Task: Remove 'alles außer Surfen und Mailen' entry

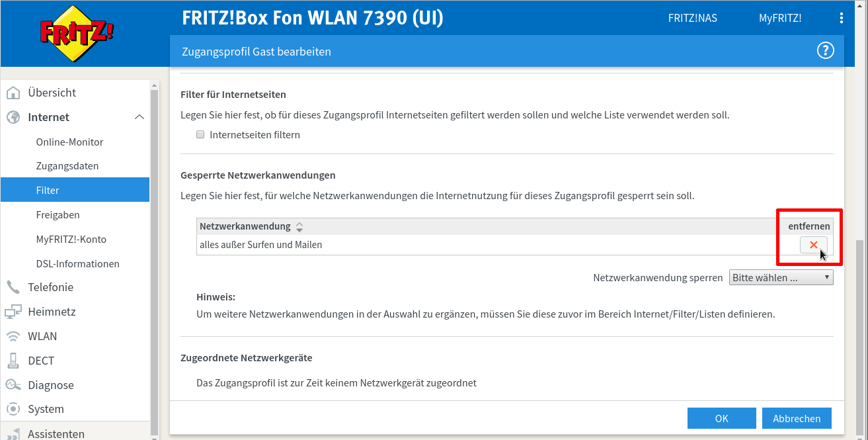Action: coord(813,245)
